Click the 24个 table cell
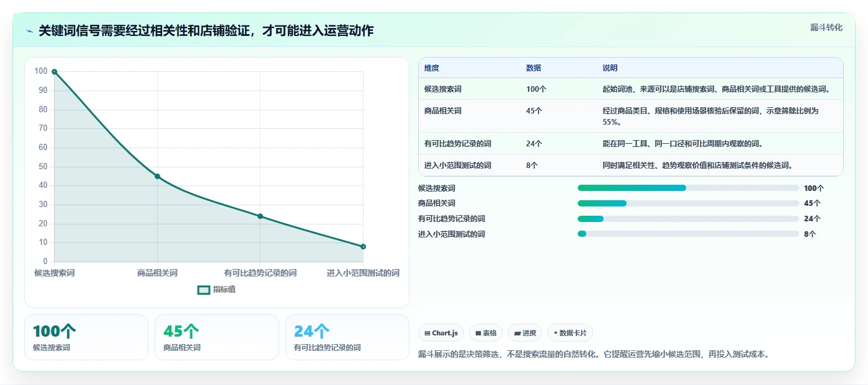 [534, 144]
